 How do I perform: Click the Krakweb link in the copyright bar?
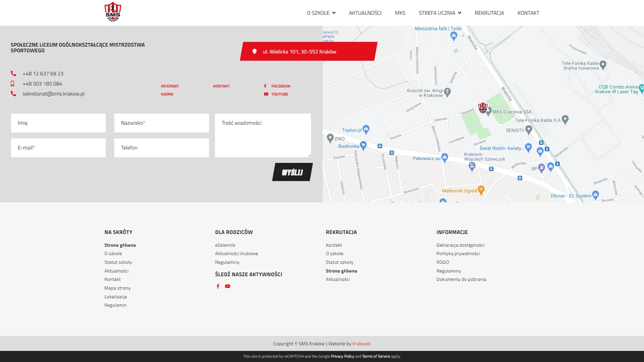[x=361, y=344]
